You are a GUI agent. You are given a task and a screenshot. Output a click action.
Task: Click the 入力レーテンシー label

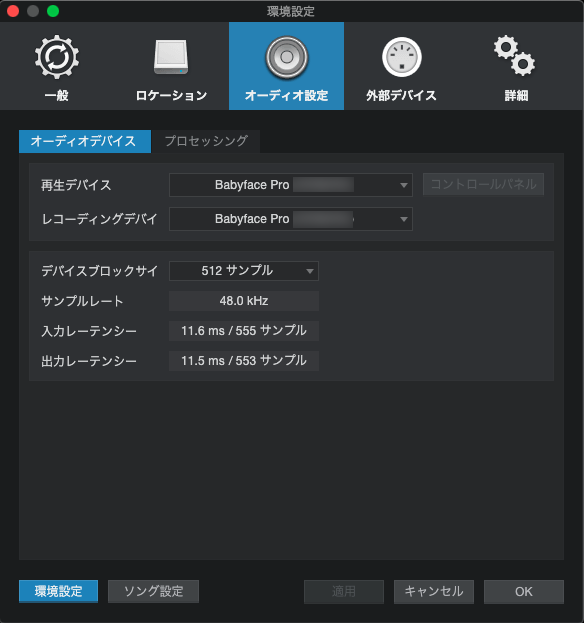(x=89, y=331)
